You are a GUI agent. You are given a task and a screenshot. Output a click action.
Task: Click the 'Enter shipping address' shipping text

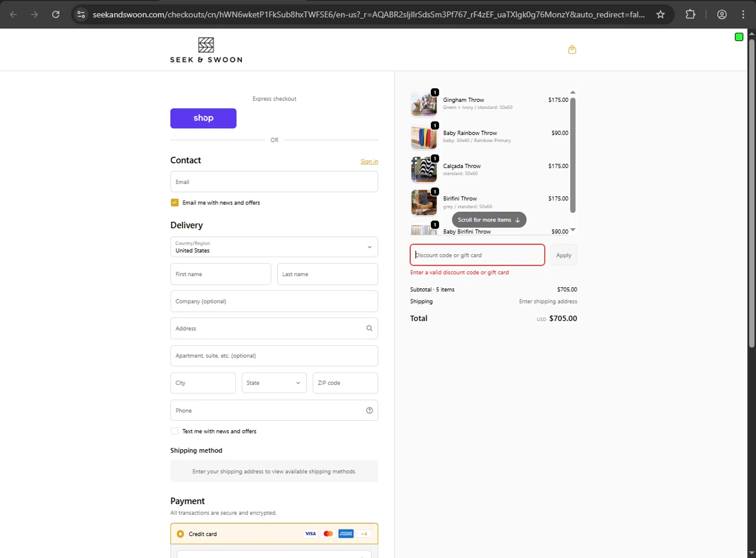(x=548, y=301)
